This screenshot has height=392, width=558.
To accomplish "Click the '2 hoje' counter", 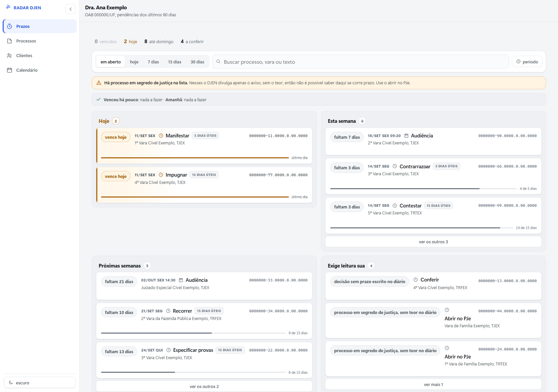I will coord(131,41).
